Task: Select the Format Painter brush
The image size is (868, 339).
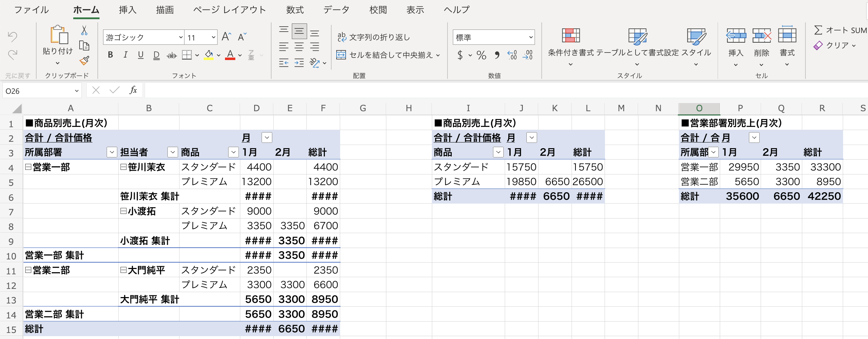Action: (84, 61)
